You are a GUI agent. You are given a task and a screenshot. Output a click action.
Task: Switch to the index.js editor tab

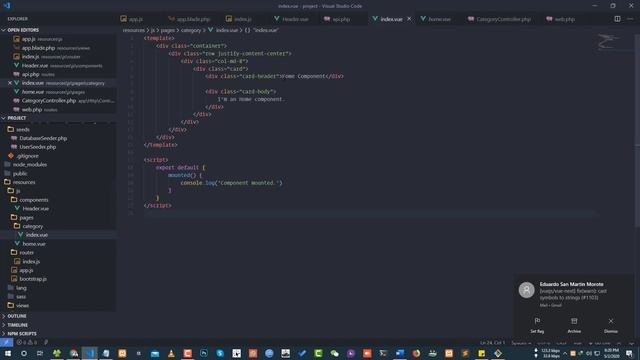pos(243,19)
